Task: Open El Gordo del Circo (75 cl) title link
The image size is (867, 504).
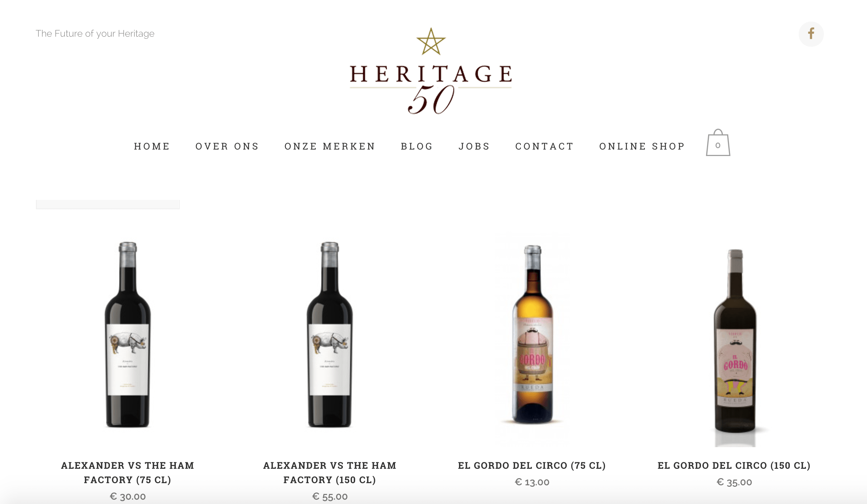Action: (532, 466)
